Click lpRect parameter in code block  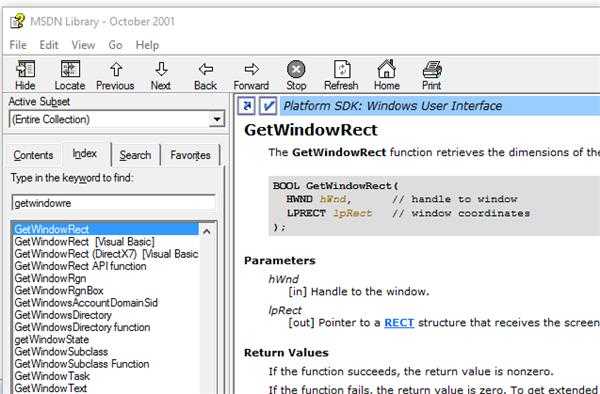(352, 213)
